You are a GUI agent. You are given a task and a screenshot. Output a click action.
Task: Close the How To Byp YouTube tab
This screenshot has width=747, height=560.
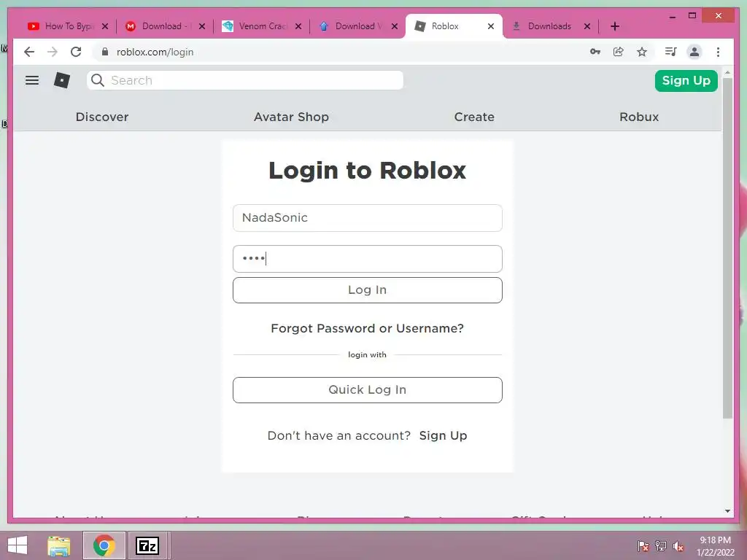(105, 26)
